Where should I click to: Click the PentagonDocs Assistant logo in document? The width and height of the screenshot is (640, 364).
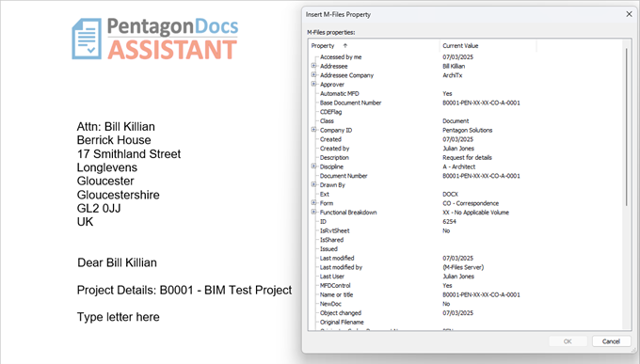[155, 39]
